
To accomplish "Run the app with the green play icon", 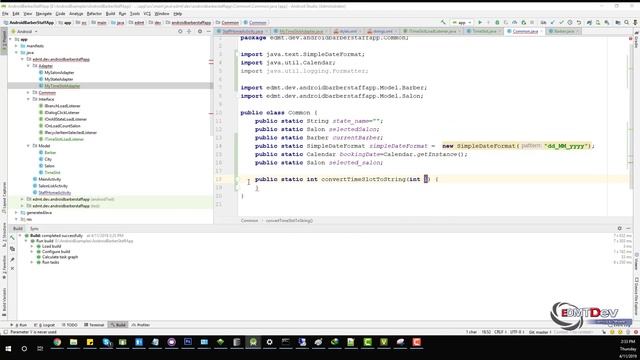I will [480, 22].
